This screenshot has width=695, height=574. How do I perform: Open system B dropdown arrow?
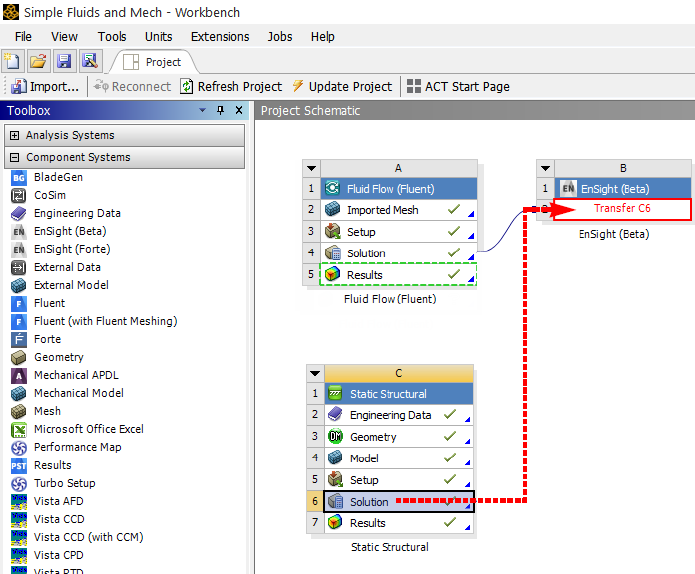546,168
